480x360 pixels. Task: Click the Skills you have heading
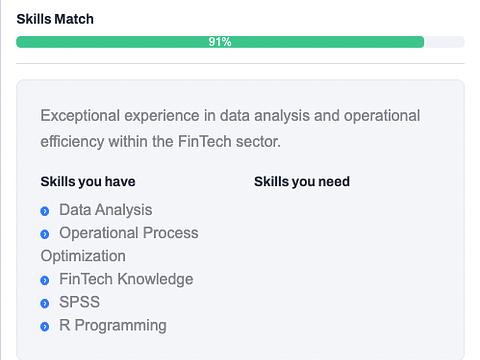tap(88, 182)
